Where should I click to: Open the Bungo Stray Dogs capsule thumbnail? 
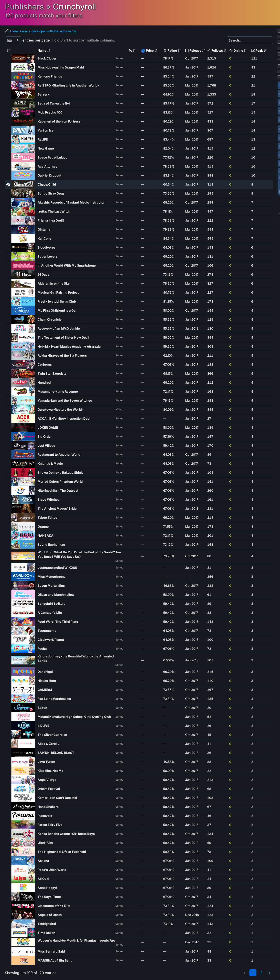(23, 194)
